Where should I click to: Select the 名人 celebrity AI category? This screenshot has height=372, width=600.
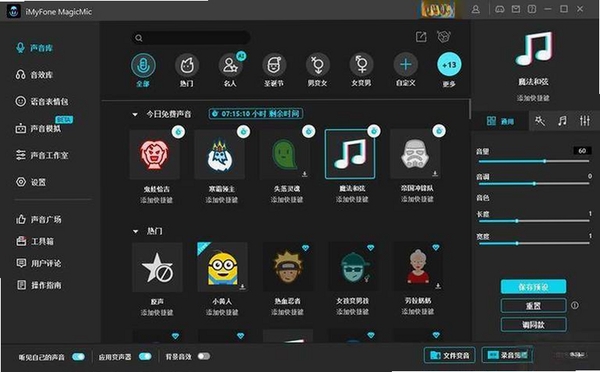(231, 70)
